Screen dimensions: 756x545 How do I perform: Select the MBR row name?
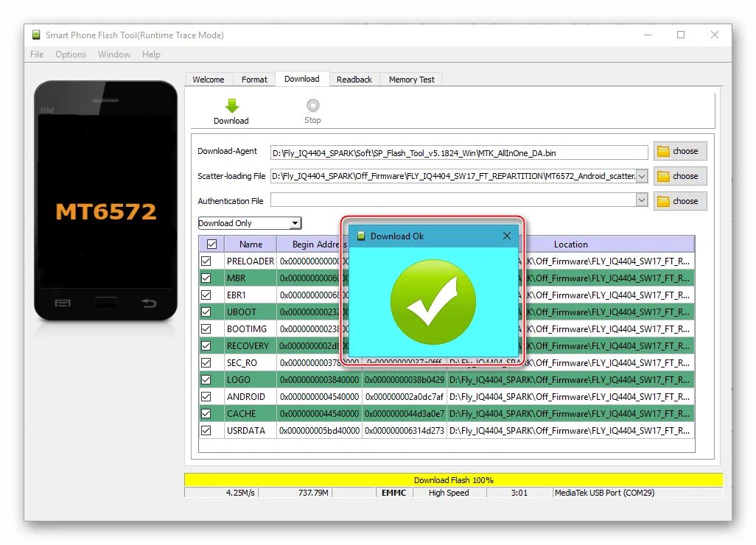(x=237, y=278)
